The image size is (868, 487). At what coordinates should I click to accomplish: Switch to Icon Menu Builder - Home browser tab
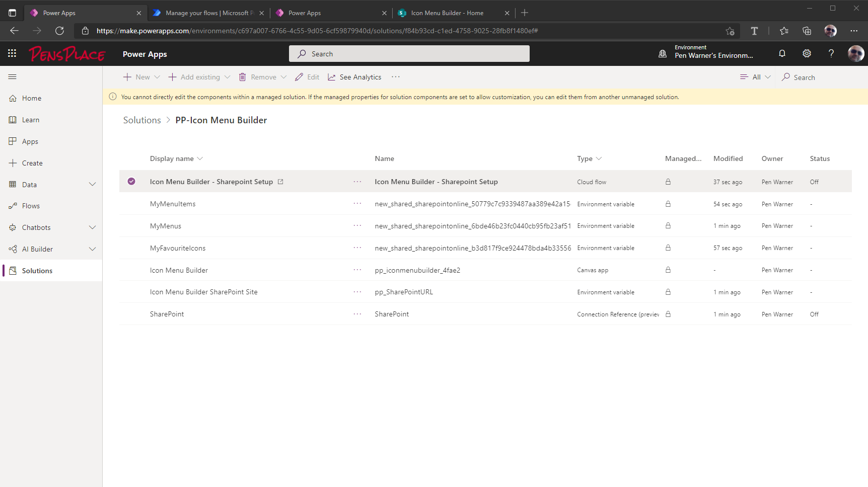coord(447,13)
